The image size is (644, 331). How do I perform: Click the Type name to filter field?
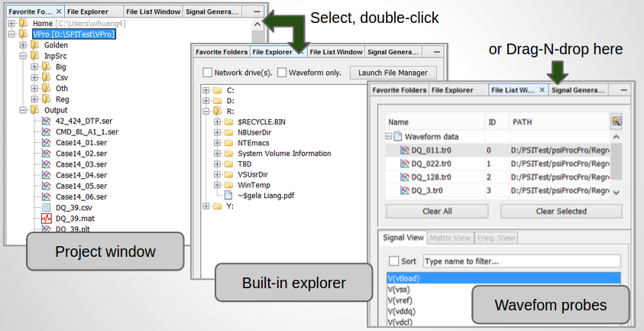[521, 261]
